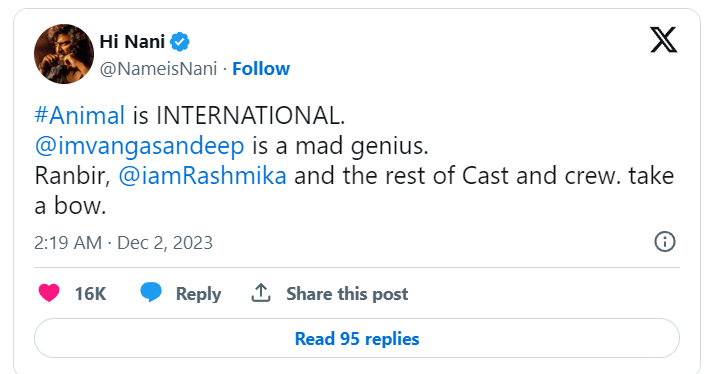Follow the @NameisNani account
The height and width of the screenshot is (374, 711).
(261, 69)
